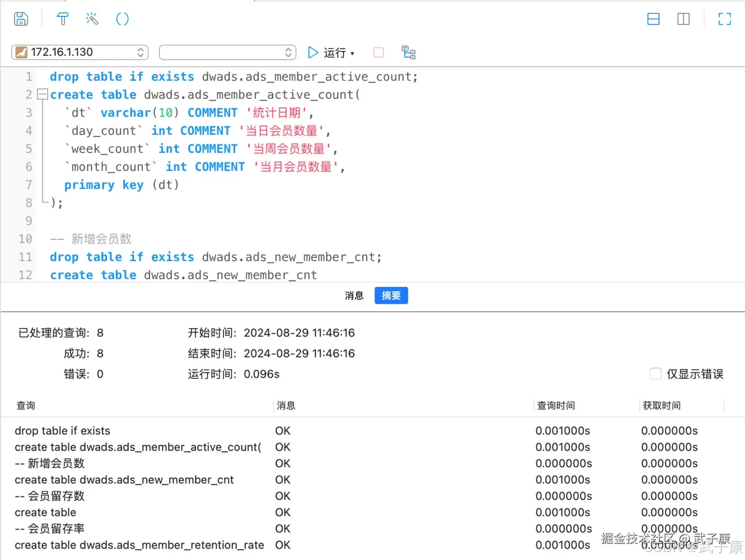Open the 运行 dropdown arrow

coord(353,53)
